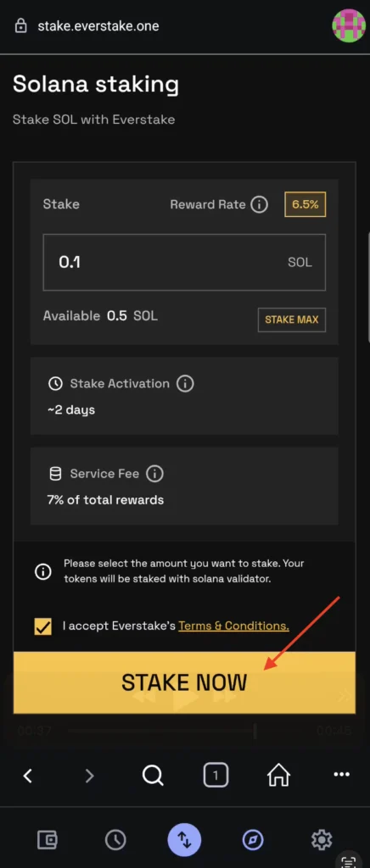
Task: Tap the Service Fee info icon
Action: [154, 474]
